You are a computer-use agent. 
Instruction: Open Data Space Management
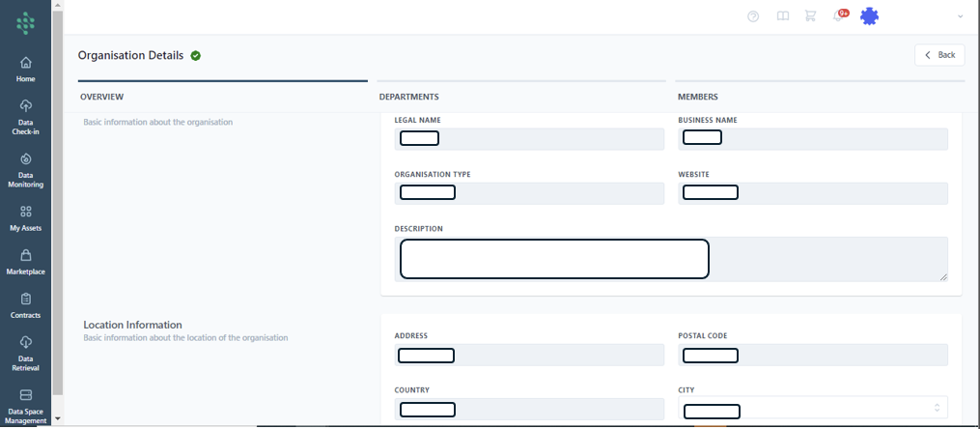pyautogui.click(x=25, y=404)
